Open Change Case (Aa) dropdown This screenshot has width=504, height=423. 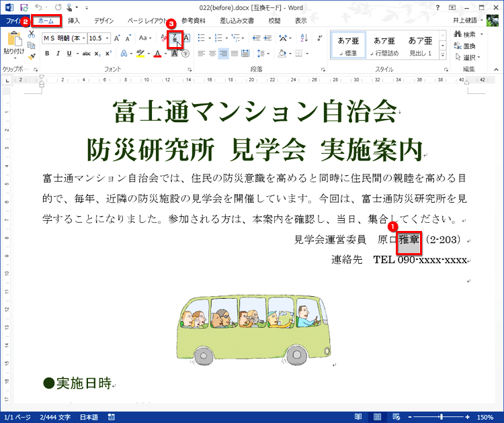point(145,38)
